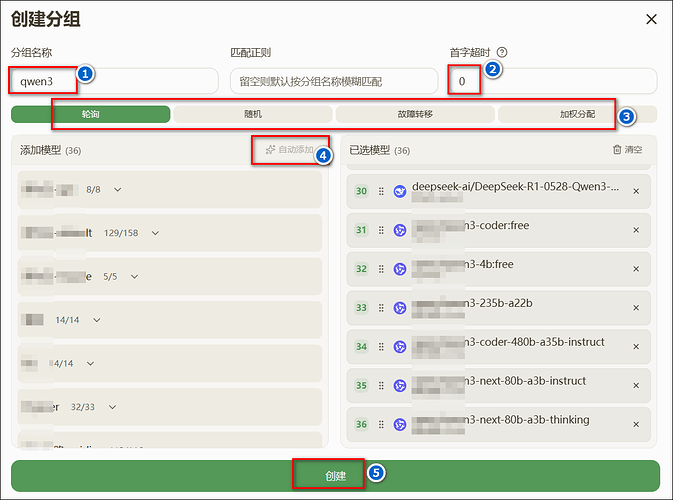Click drag handle of model row 32
Screen dimensions: 673x500
381,269
